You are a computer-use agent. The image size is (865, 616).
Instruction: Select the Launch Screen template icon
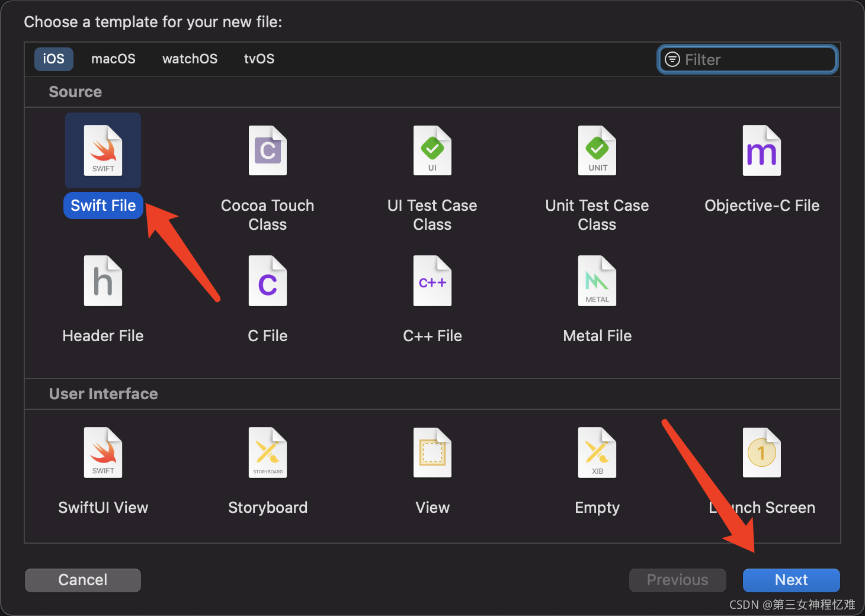762,453
